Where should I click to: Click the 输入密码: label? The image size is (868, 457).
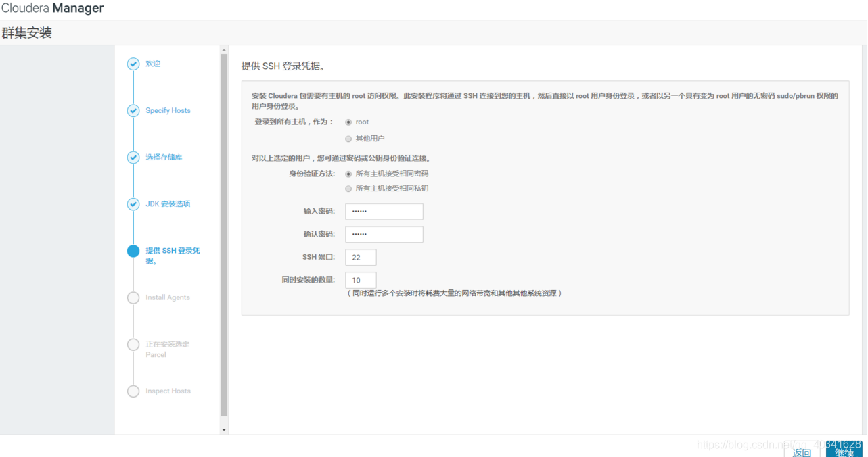pyautogui.click(x=319, y=212)
